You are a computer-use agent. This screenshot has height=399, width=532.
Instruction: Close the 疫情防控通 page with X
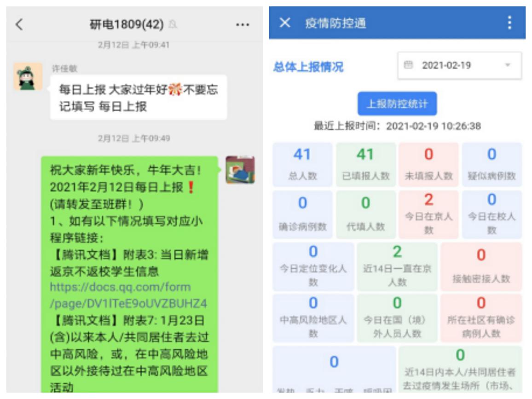(285, 23)
